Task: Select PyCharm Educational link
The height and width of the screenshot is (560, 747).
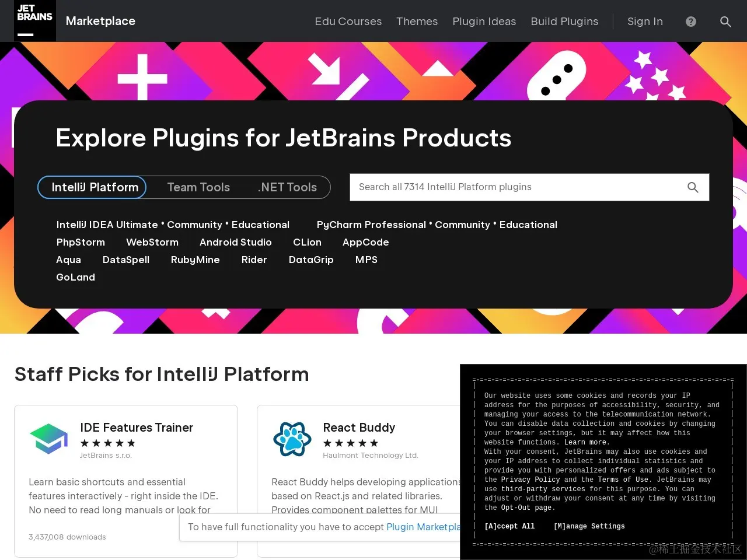Action: (x=528, y=225)
